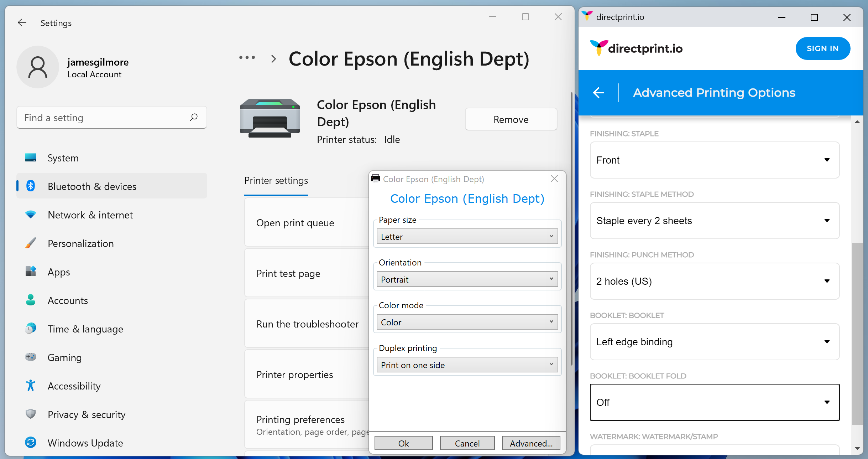Expand the Finishing Staple Front dropdown
The image size is (868, 459).
715,160
